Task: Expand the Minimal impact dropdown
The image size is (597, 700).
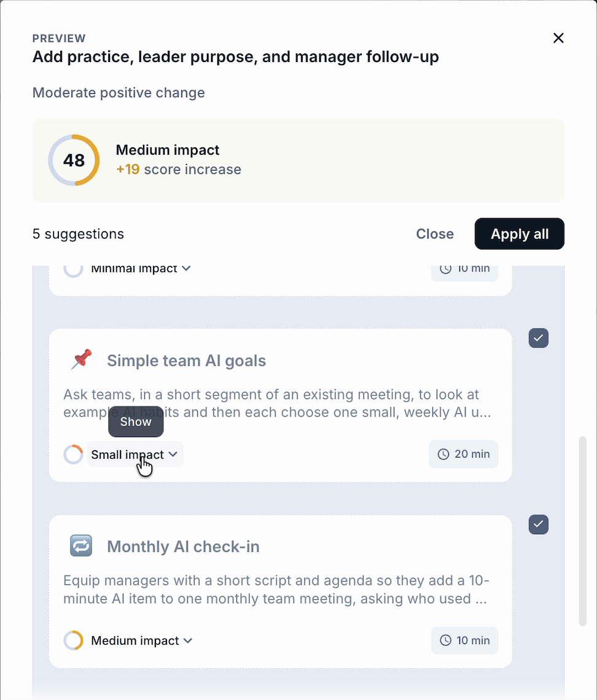Action: (x=141, y=269)
